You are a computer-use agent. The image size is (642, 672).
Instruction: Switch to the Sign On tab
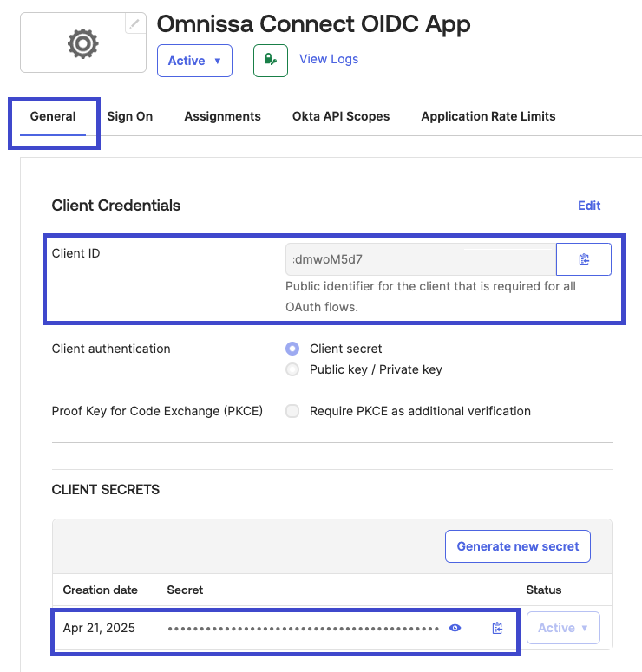tap(130, 116)
